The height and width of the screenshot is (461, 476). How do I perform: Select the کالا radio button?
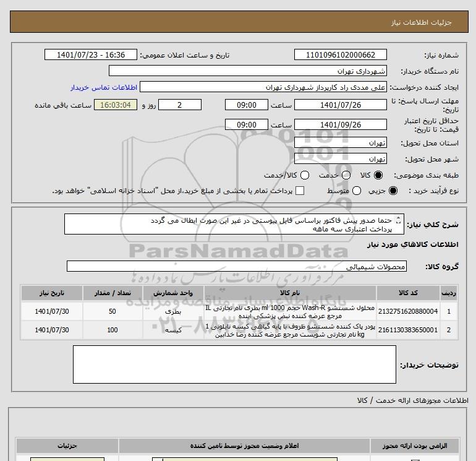pyautogui.click(x=378, y=175)
